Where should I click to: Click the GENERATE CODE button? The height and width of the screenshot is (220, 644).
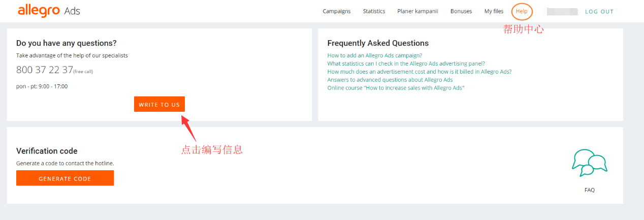coord(65,178)
